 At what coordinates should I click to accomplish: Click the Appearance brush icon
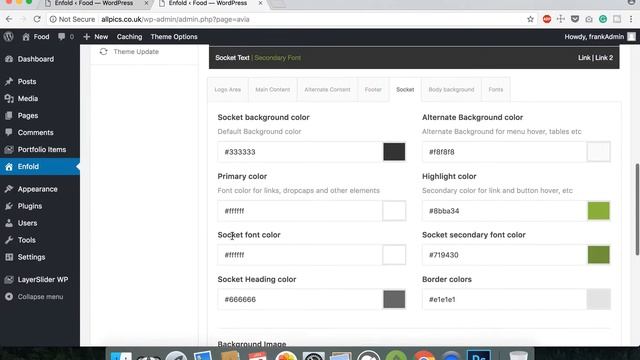[x=9, y=189]
